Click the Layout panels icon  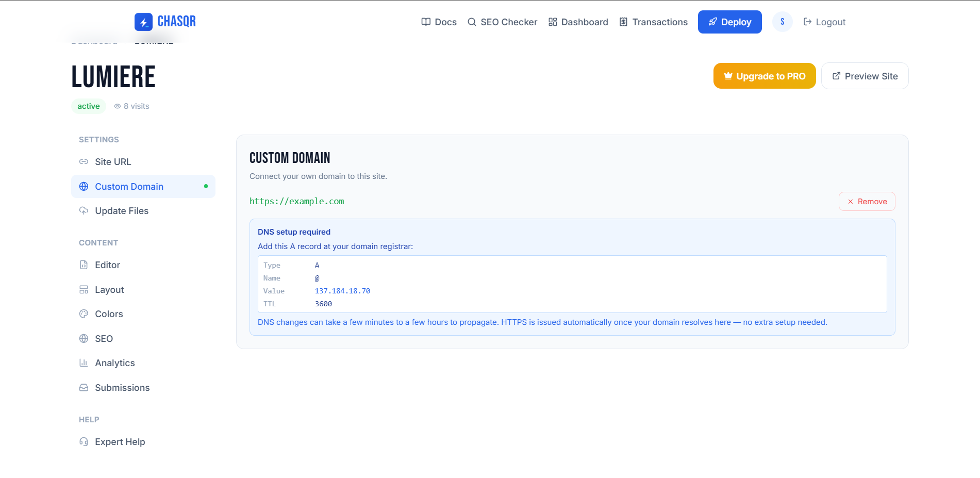click(x=84, y=290)
